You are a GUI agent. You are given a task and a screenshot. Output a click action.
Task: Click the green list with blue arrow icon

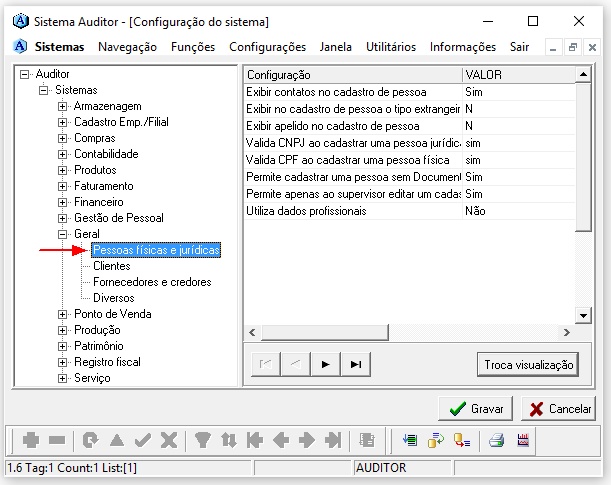tap(410, 440)
